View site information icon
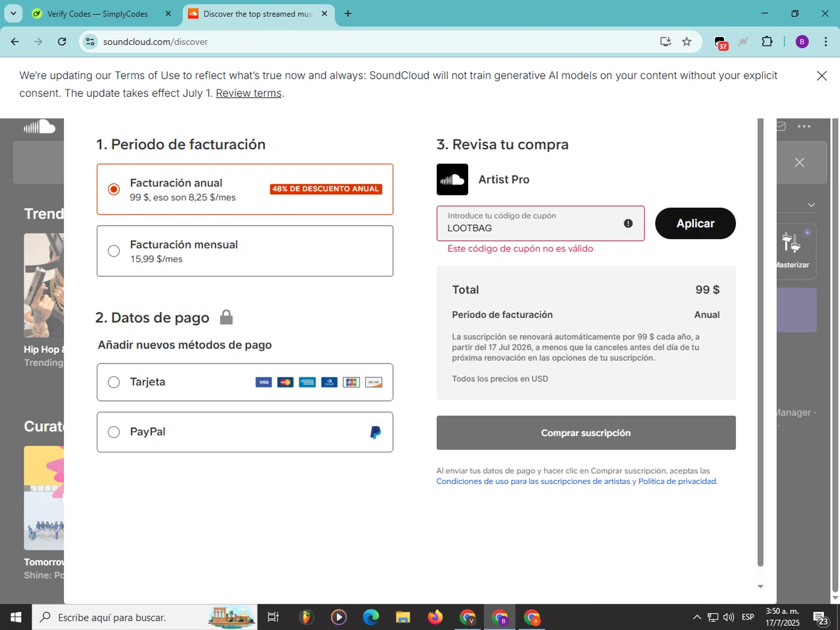Viewport: 840px width, 630px height. pos(90,41)
